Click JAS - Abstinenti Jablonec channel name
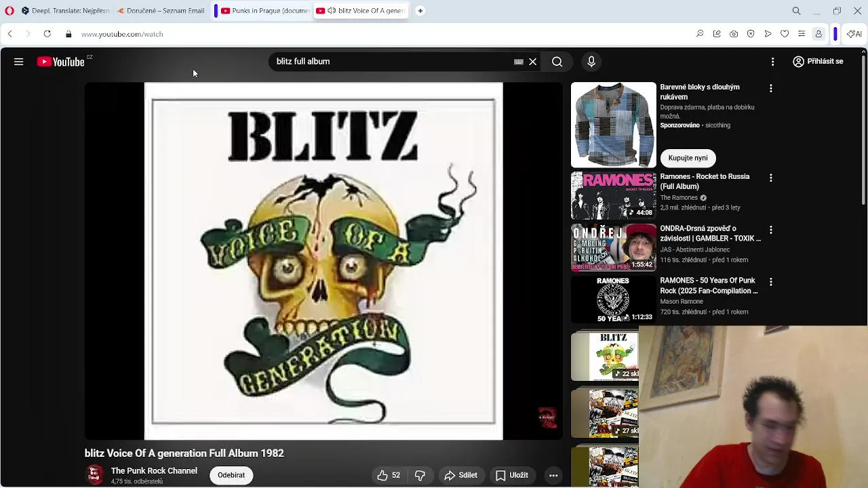 click(695, 249)
